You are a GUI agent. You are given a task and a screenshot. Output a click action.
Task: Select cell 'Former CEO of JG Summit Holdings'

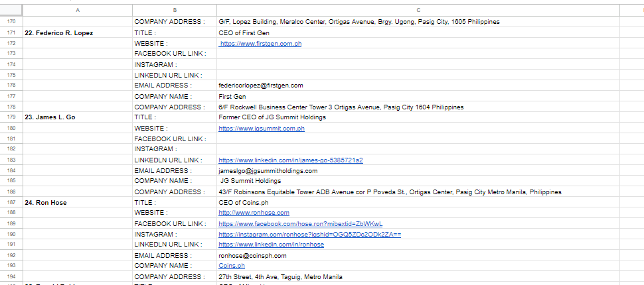(x=418, y=117)
